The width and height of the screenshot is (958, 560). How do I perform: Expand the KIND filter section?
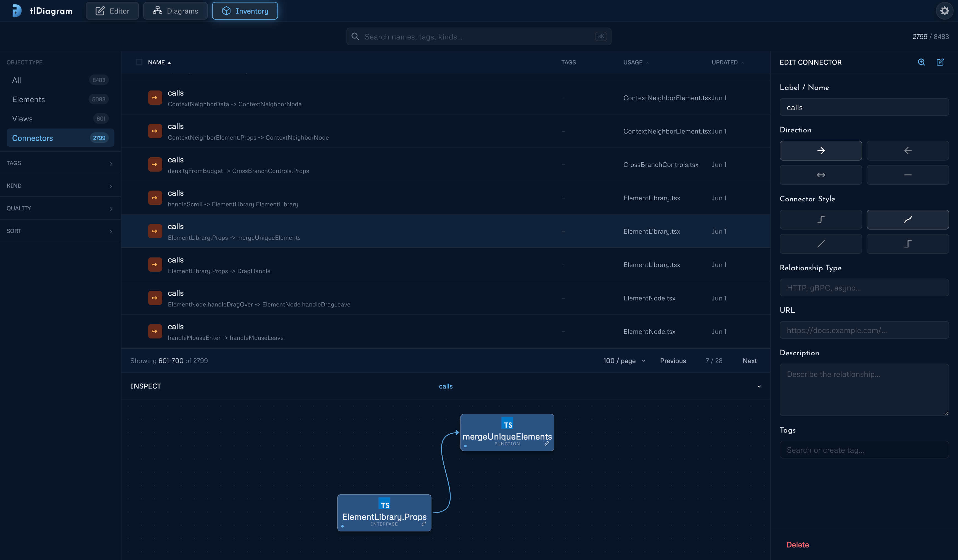pos(60,186)
